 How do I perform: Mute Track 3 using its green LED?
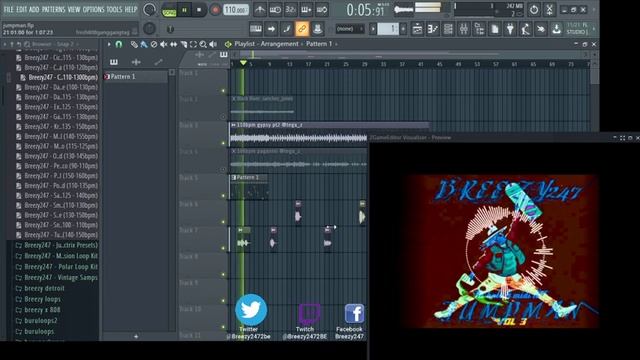[223, 143]
